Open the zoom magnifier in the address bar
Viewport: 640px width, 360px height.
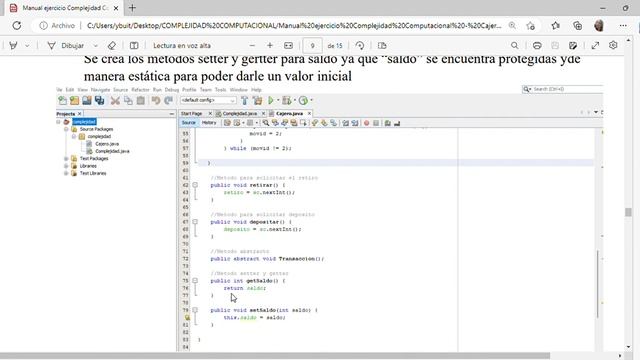[x=512, y=25]
